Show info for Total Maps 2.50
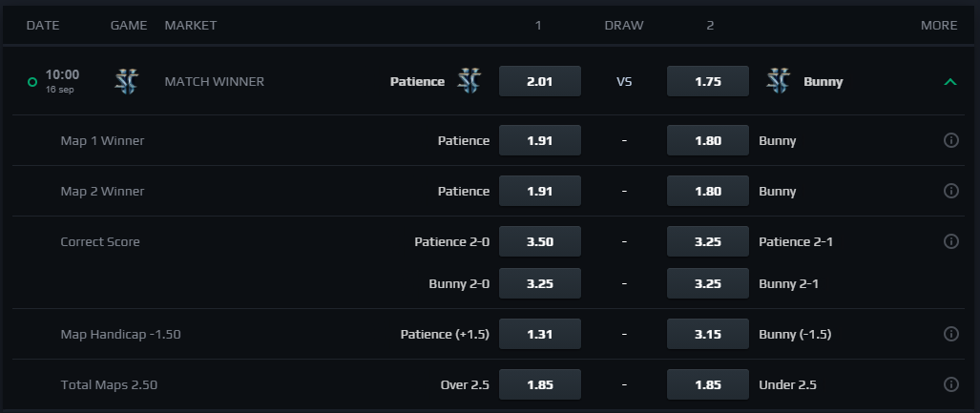The width and height of the screenshot is (980, 413). [950, 384]
